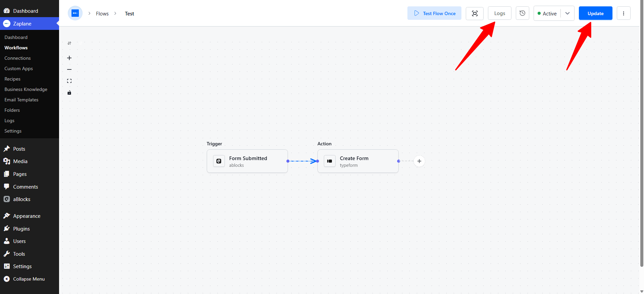Click the WordPress Settings sliders icon

click(7, 266)
